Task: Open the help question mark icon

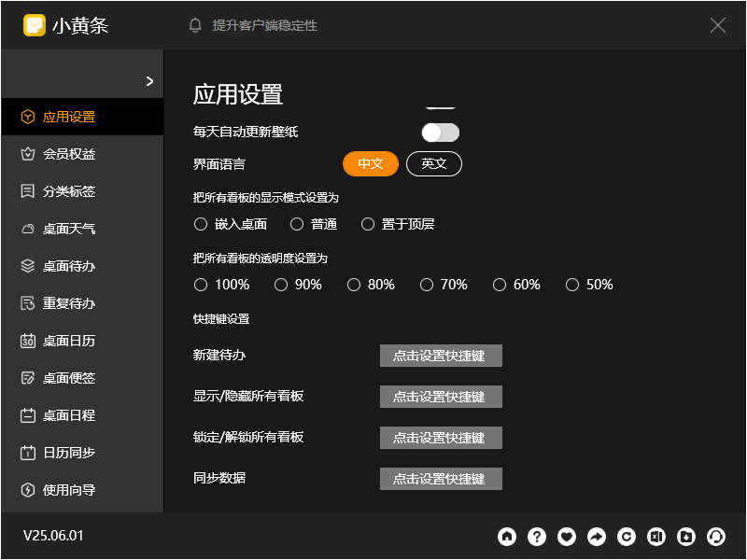Action: [x=537, y=537]
